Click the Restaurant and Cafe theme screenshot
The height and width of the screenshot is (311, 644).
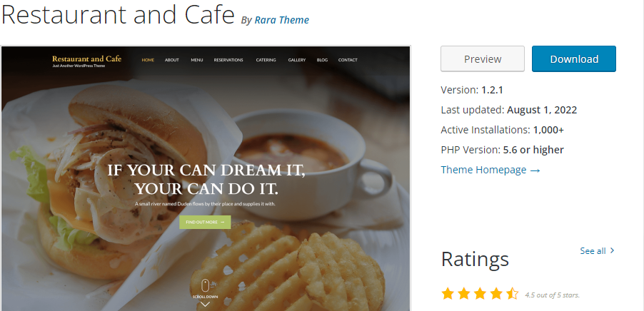(x=206, y=178)
